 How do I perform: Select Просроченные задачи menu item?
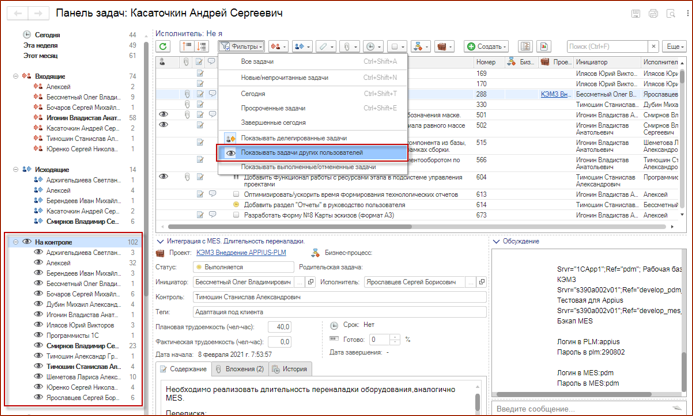(312, 108)
